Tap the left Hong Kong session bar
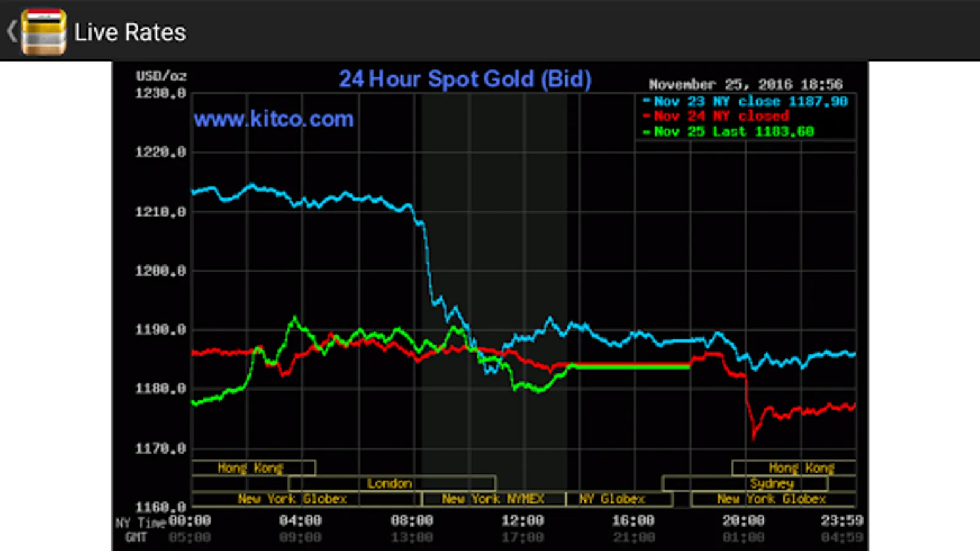The height and width of the screenshot is (551, 980). coord(254,468)
